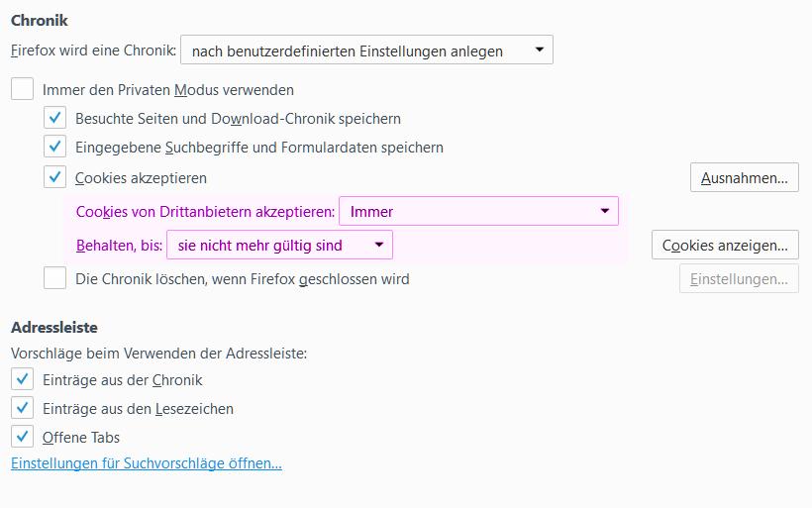Disable the 'Offene Tabs' checkbox
Viewport: 812px width, 508px height.
[x=23, y=437]
